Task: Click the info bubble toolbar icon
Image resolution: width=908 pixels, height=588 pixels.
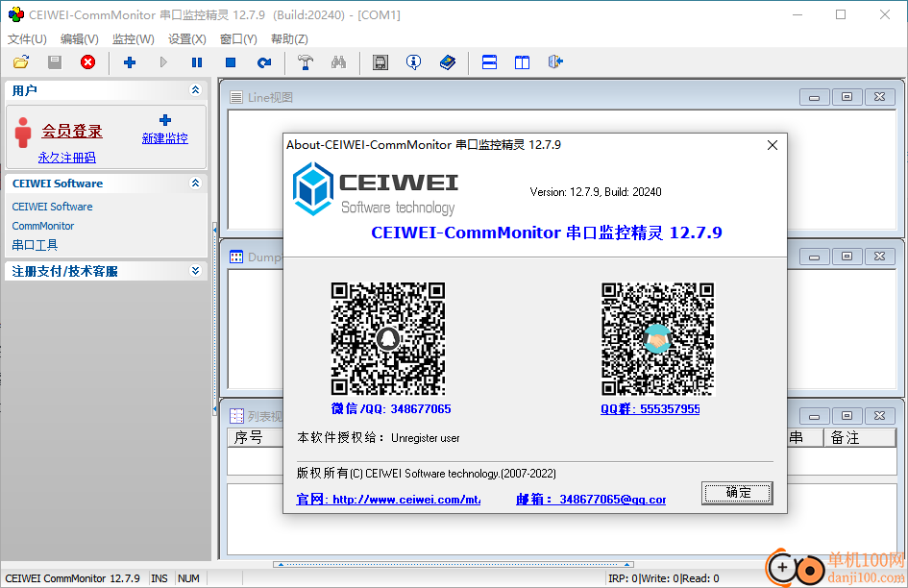Action: coord(413,62)
